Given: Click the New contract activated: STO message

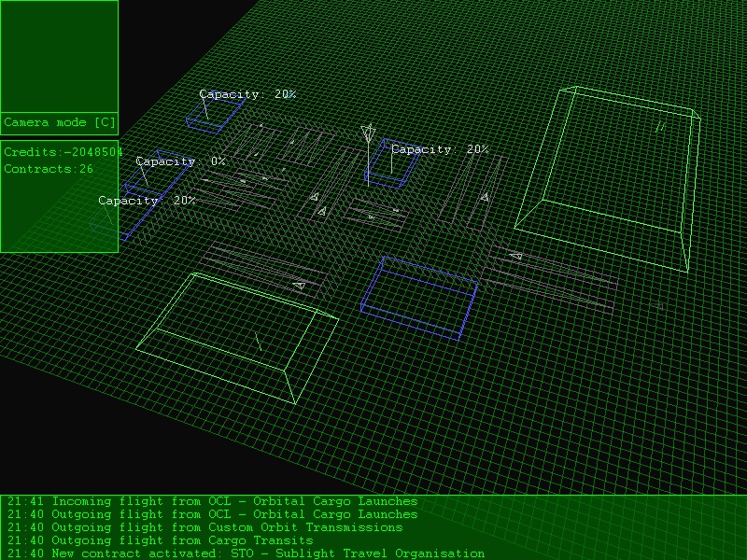Looking at the screenshot, I should (x=246, y=553).
